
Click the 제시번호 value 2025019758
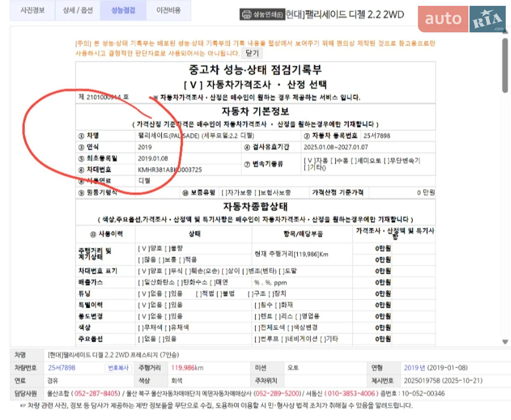[422, 381]
